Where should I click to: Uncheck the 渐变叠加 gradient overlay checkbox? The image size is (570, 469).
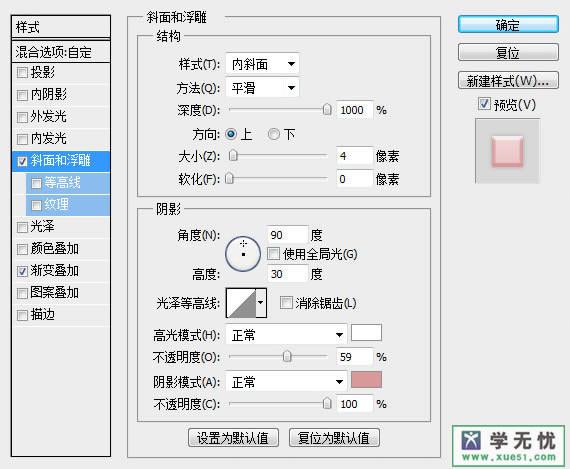[22, 271]
